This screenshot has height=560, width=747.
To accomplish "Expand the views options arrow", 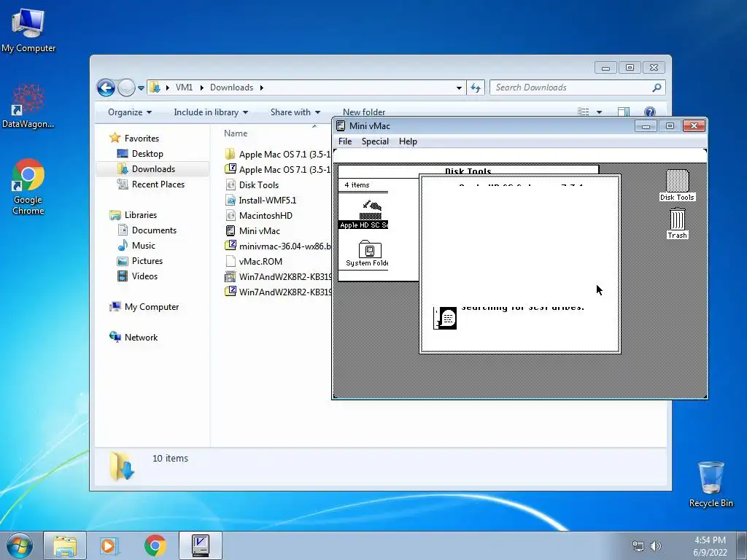I will (600, 112).
